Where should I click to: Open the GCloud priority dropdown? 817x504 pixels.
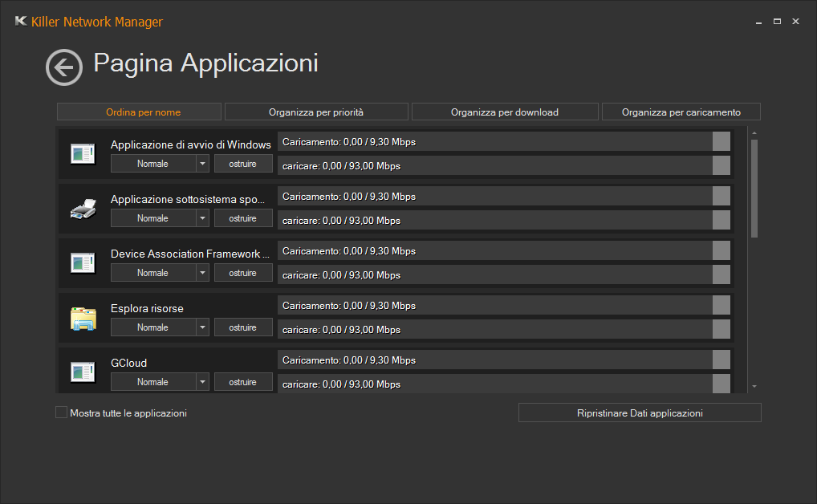(x=202, y=382)
